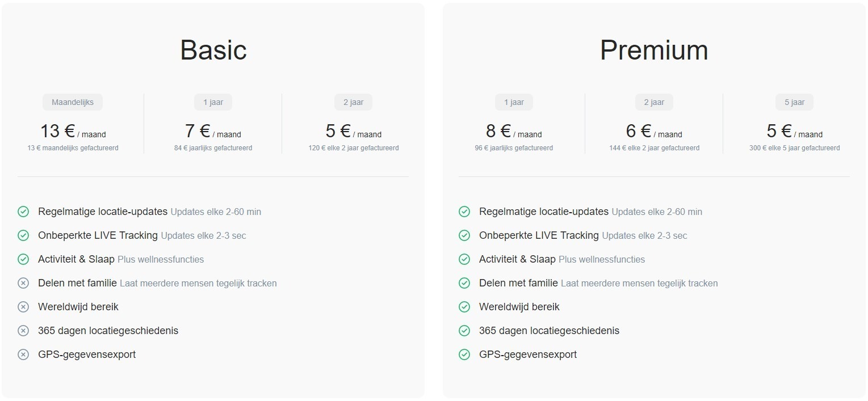The image size is (868, 401).
Task: Click Basic plan's cross icon beside GPS-gegevensexport
Action: 23,354
